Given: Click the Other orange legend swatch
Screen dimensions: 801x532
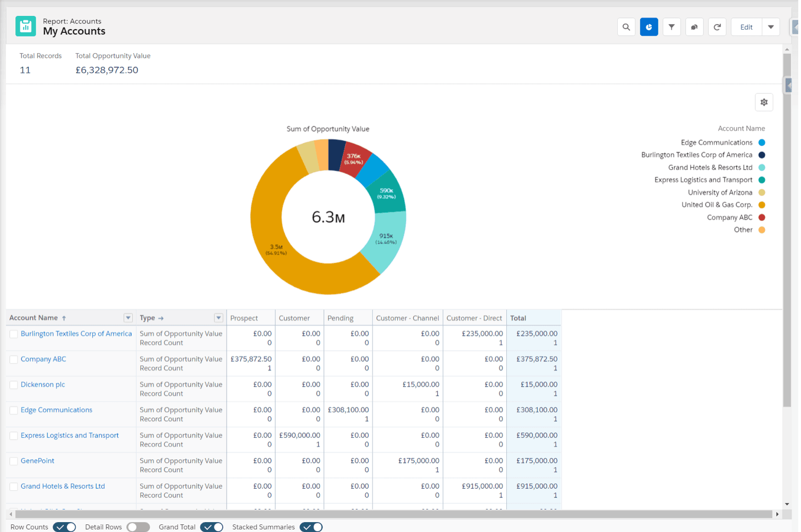Looking at the screenshot, I should click(x=761, y=230).
